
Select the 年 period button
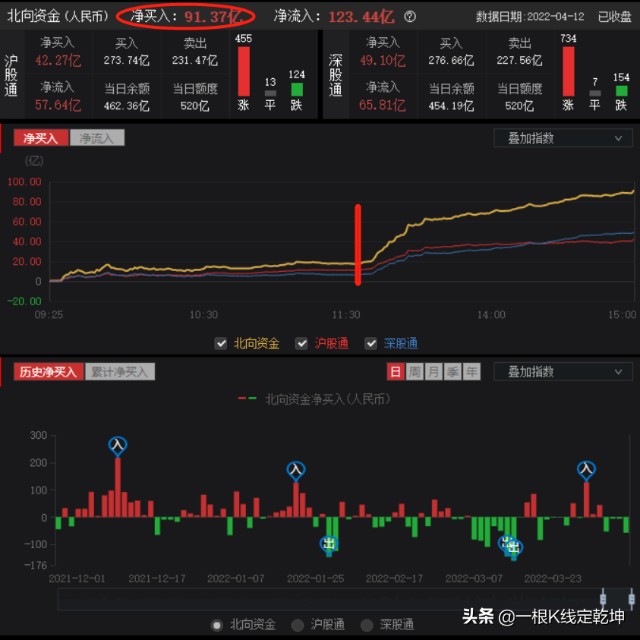471,371
